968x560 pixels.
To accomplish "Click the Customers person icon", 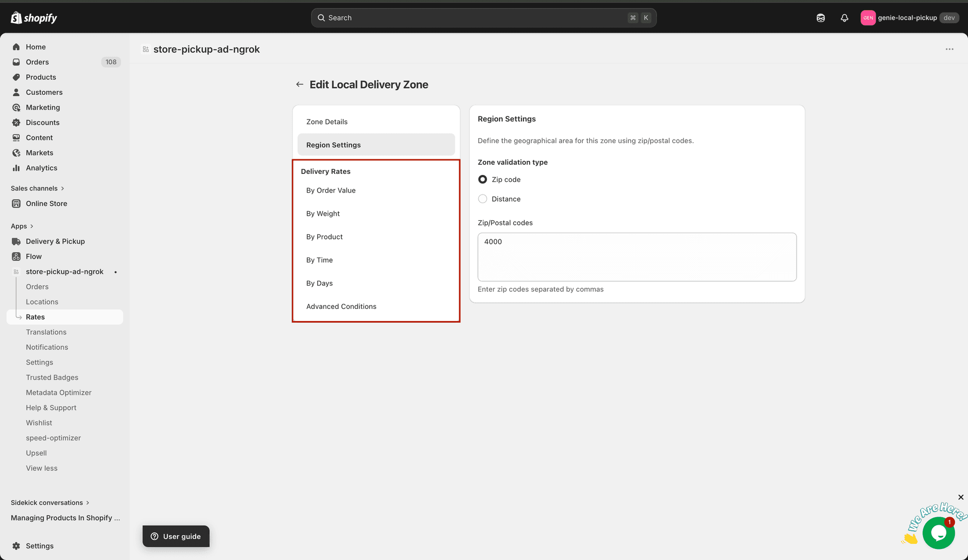I will (16, 92).
